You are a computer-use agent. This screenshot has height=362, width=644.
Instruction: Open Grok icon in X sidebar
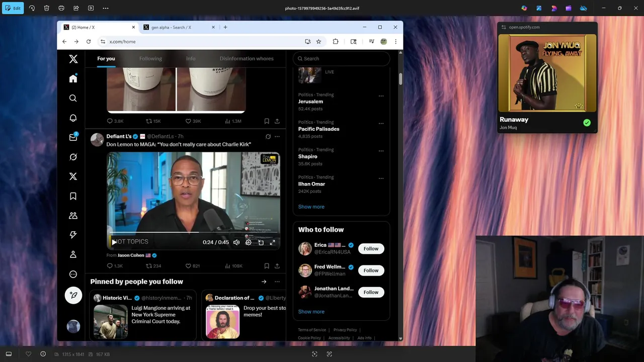click(x=73, y=157)
